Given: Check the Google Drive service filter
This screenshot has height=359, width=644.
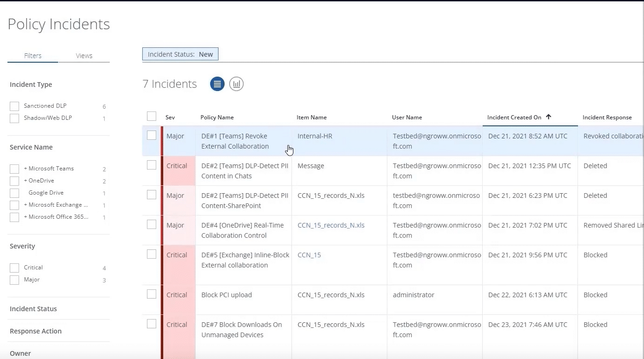Looking at the screenshot, I should pos(14,193).
